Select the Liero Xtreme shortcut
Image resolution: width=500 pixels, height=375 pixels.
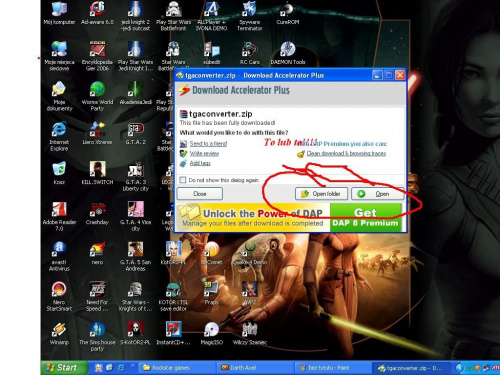tap(97, 133)
